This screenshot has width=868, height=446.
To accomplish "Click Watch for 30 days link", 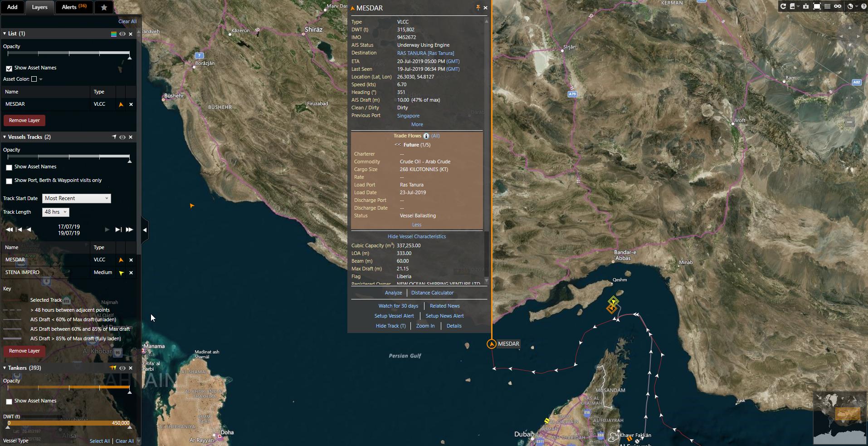I will (398, 306).
